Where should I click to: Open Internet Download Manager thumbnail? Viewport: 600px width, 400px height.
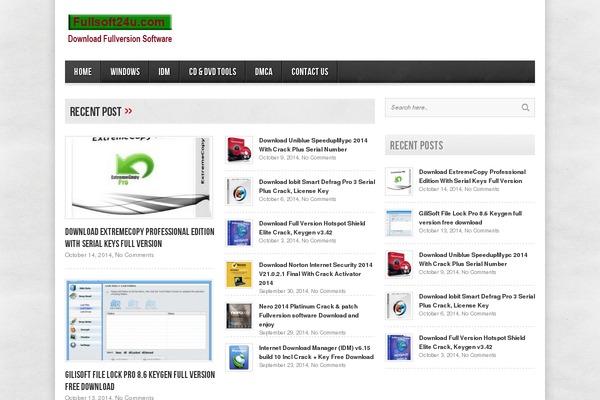(239, 357)
